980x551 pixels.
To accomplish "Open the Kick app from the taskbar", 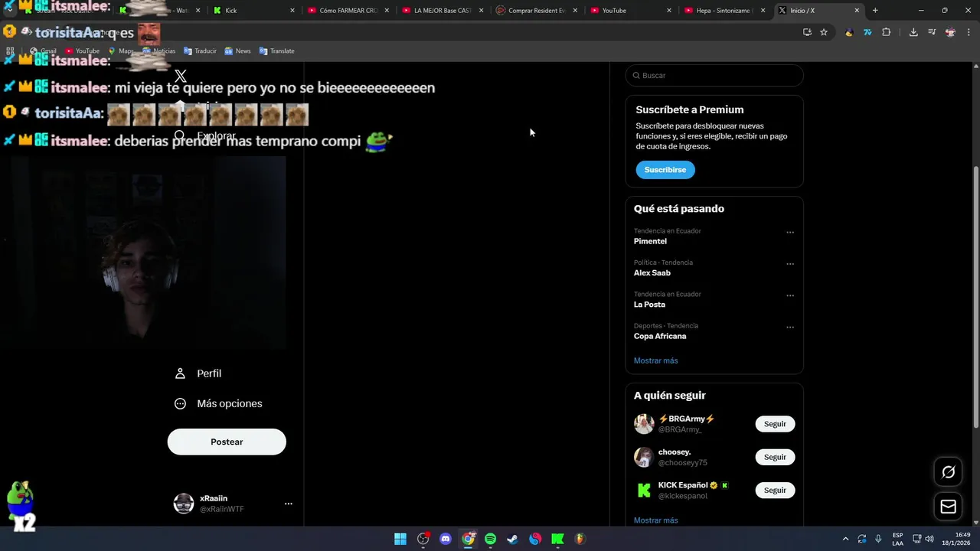I will pos(558,539).
